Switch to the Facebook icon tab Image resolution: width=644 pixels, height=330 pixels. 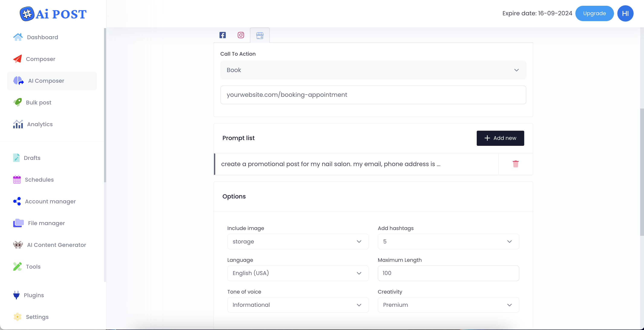(222, 35)
